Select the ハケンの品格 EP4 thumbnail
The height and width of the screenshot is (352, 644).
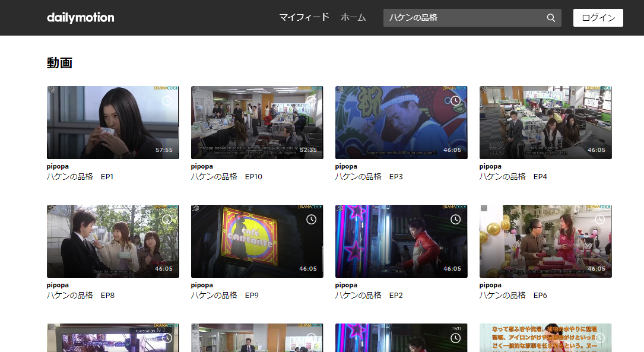pyautogui.click(x=545, y=122)
